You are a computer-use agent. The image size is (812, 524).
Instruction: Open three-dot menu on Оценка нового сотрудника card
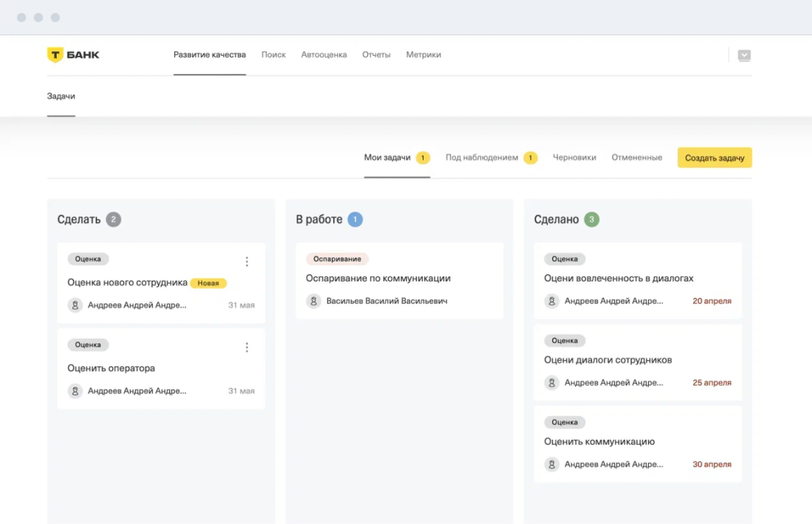pos(246,262)
